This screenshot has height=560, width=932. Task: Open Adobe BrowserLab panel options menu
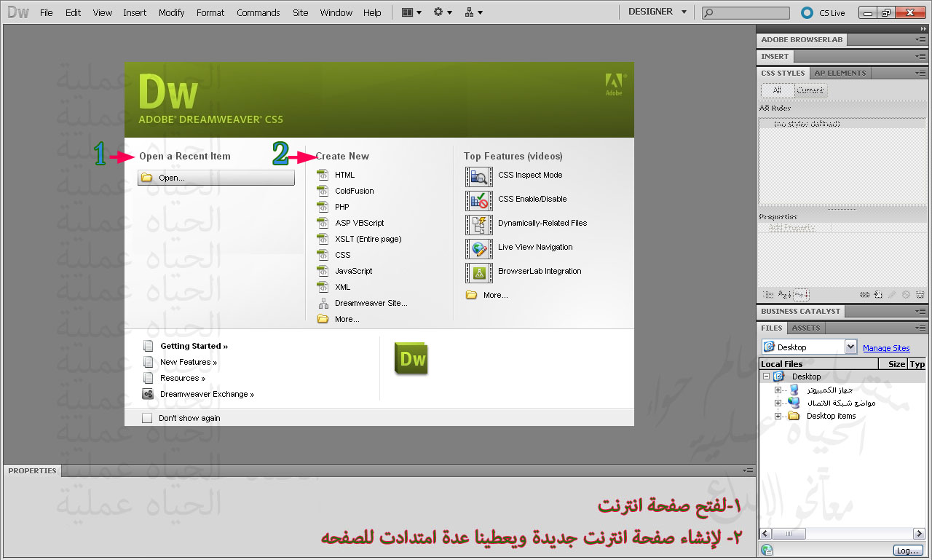pos(921,39)
